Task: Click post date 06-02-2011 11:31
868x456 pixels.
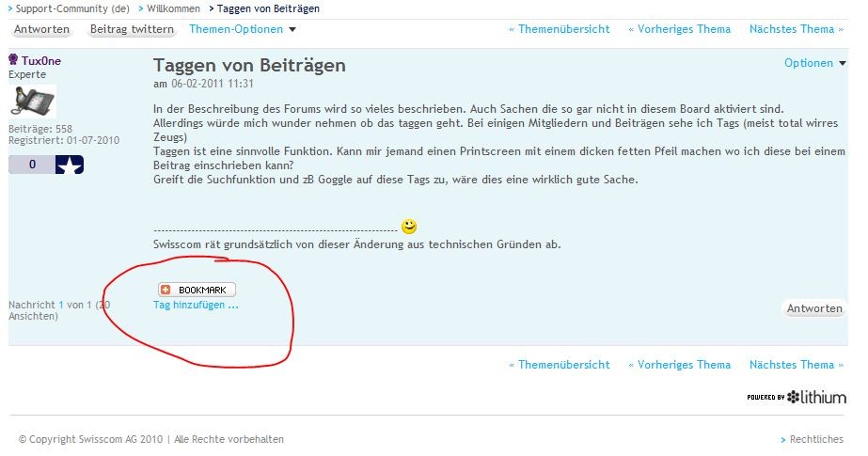Action: click(212, 84)
